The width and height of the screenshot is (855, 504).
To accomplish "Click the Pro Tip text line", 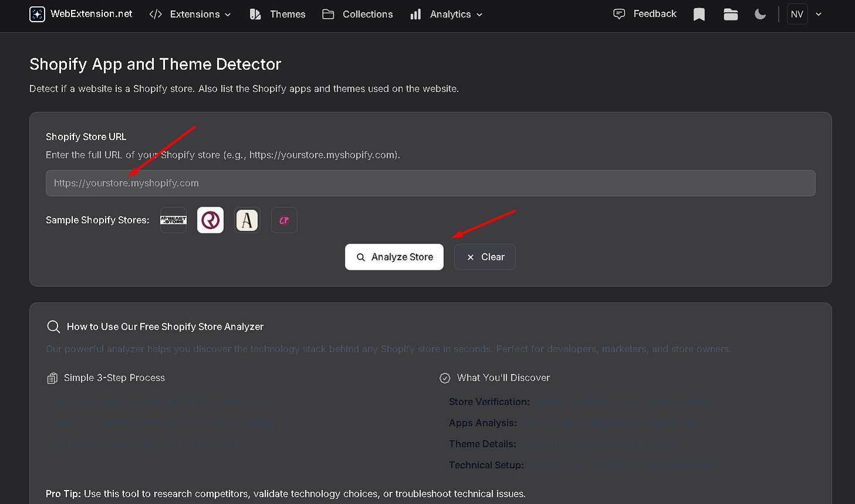I will coord(285,493).
